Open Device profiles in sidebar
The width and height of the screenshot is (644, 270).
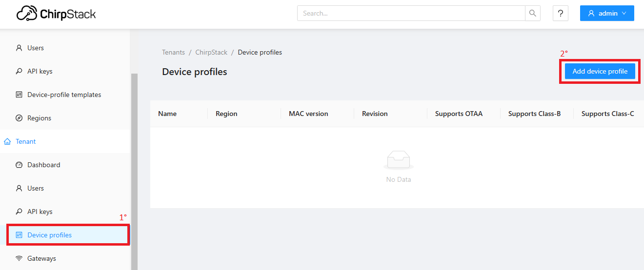68,235
